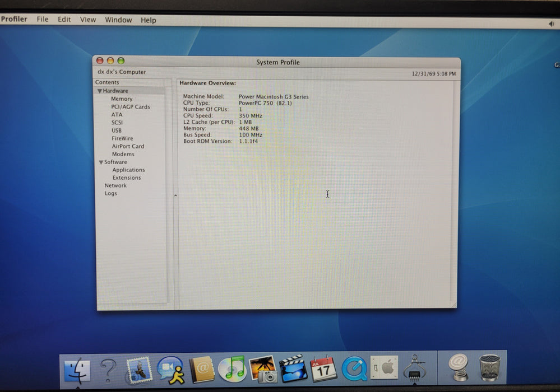Select SCSI under Hardware

(x=117, y=122)
